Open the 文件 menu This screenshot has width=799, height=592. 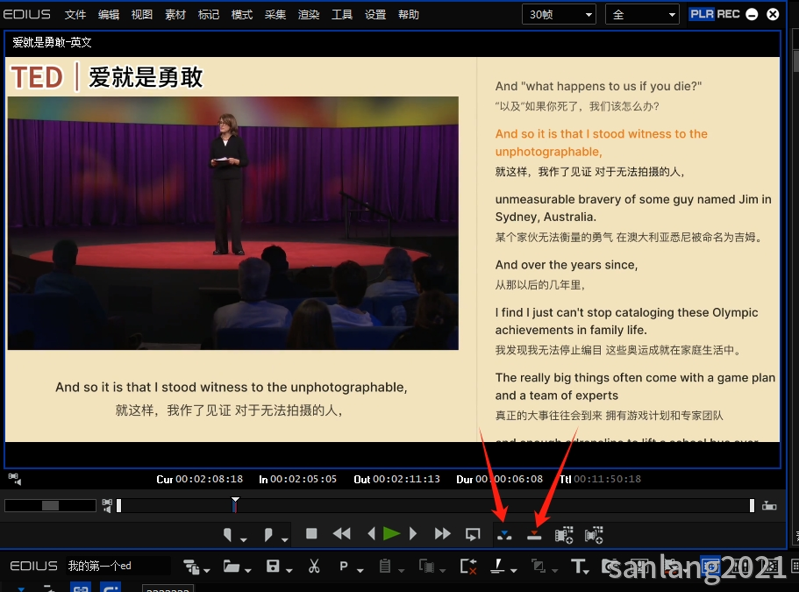(75, 15)
